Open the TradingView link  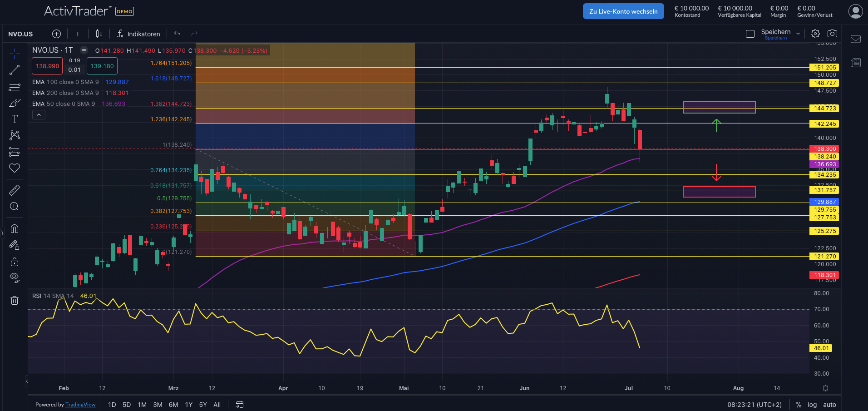[x=80, y=405]
